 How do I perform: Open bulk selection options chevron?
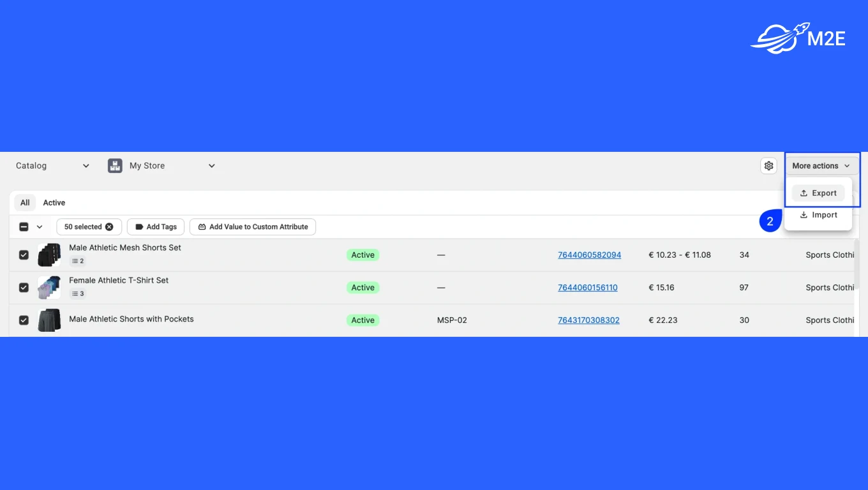40,227
